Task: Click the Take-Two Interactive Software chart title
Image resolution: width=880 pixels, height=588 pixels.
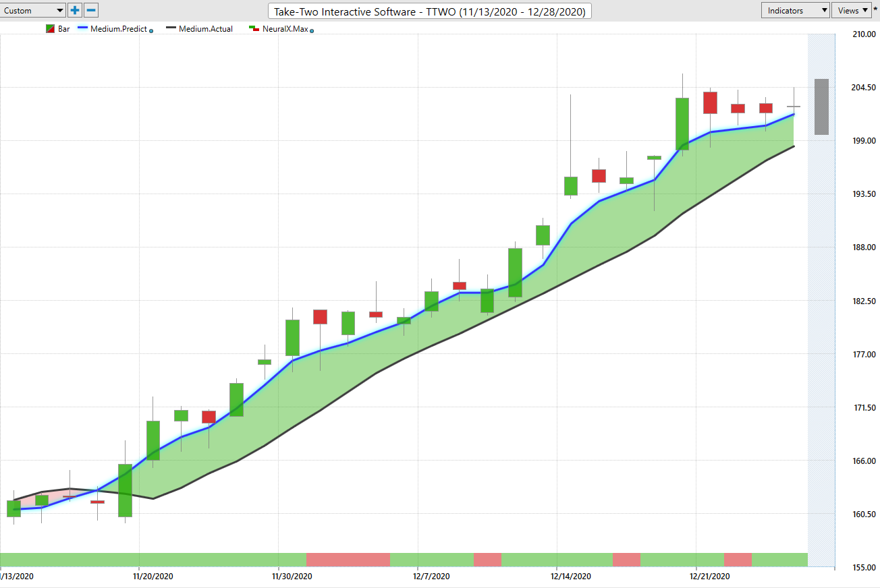Action: coord(430,11)
